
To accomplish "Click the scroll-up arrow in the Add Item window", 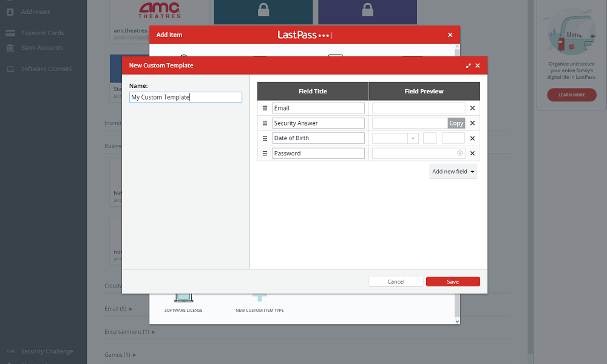I will 457,47.
